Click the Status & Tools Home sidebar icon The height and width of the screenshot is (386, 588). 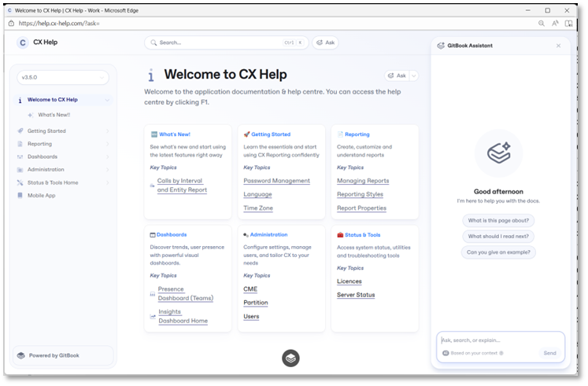click(20, 182)
